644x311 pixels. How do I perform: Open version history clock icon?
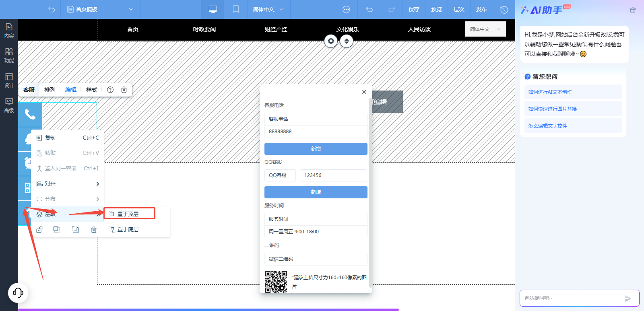click(x=504, y=9)
